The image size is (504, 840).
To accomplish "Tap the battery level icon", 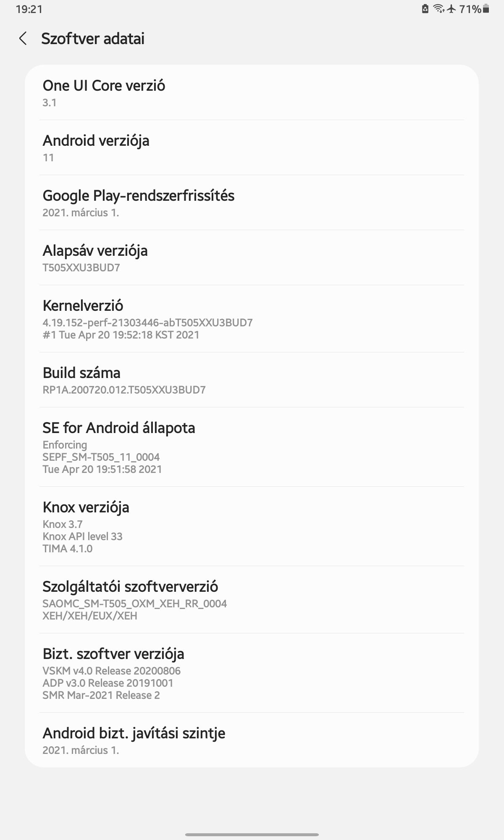I will coord(486,9).
